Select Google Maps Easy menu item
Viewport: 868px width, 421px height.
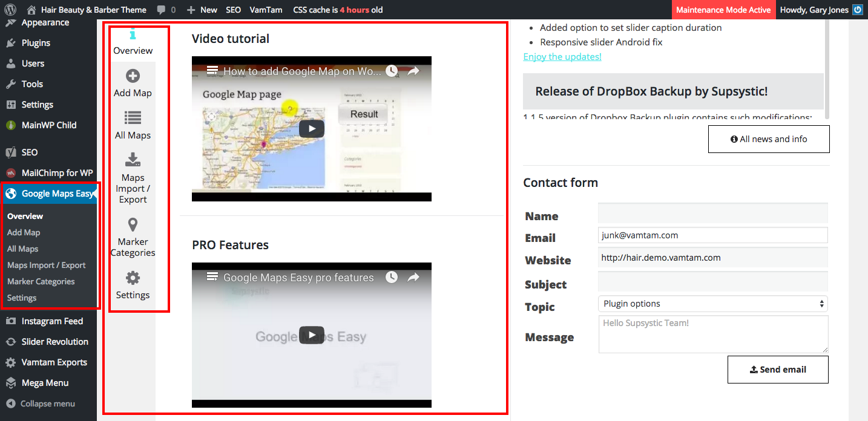coord(48,194)
